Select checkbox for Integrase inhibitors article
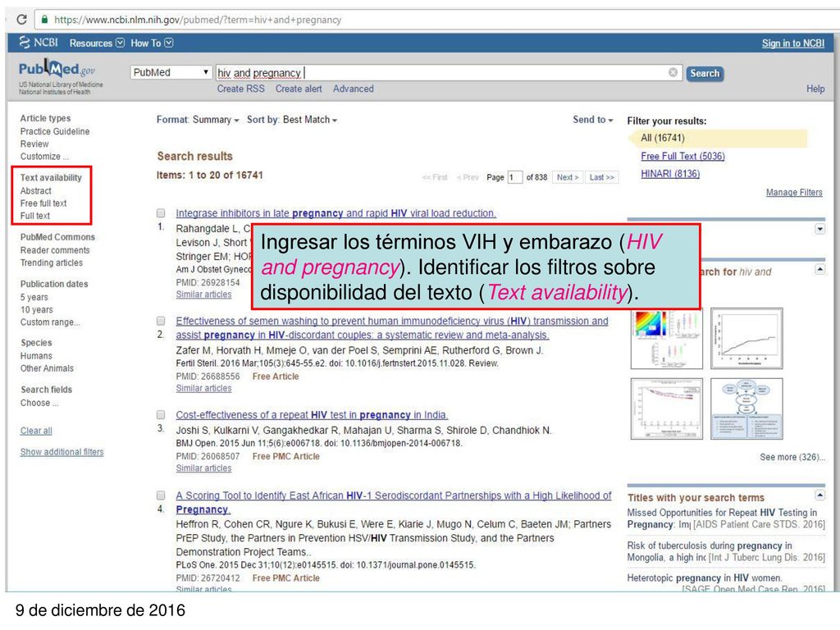 point(161,213)
